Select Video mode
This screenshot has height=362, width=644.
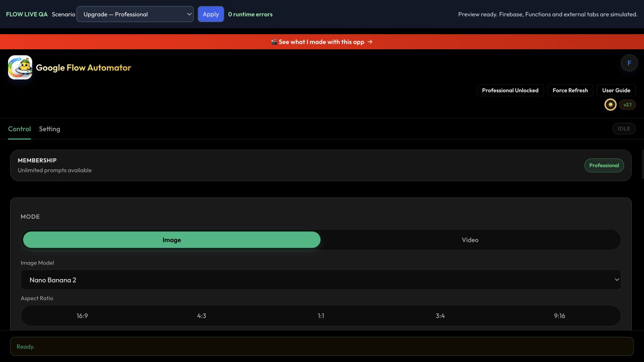[x=470, y=240]
